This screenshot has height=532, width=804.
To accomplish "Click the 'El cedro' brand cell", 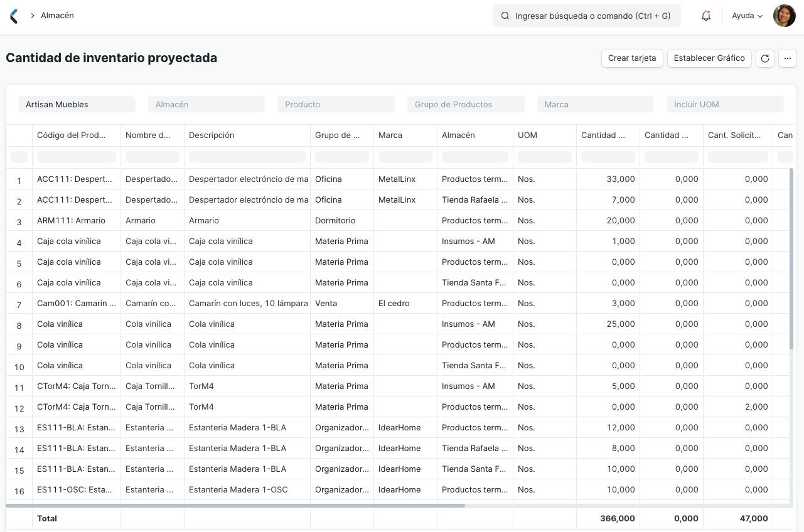I will pos(405,304).
